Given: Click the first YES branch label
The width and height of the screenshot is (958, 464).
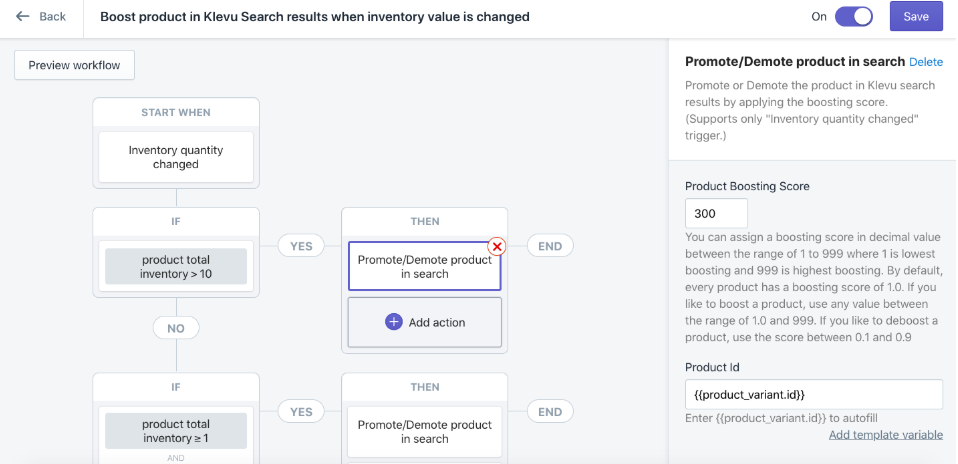Looking at the screenshot, I should [x=301, y=246].
